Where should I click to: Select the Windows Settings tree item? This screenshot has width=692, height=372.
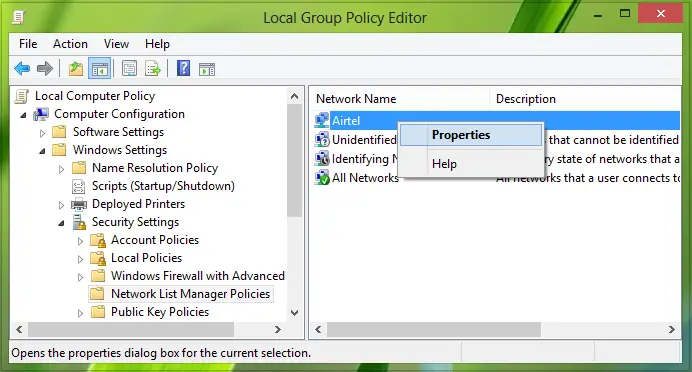coord(120,150)
